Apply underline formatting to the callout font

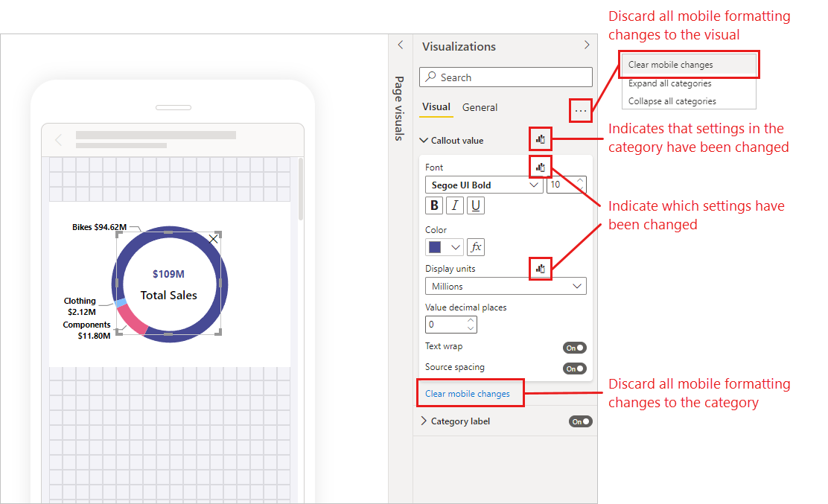475,205
